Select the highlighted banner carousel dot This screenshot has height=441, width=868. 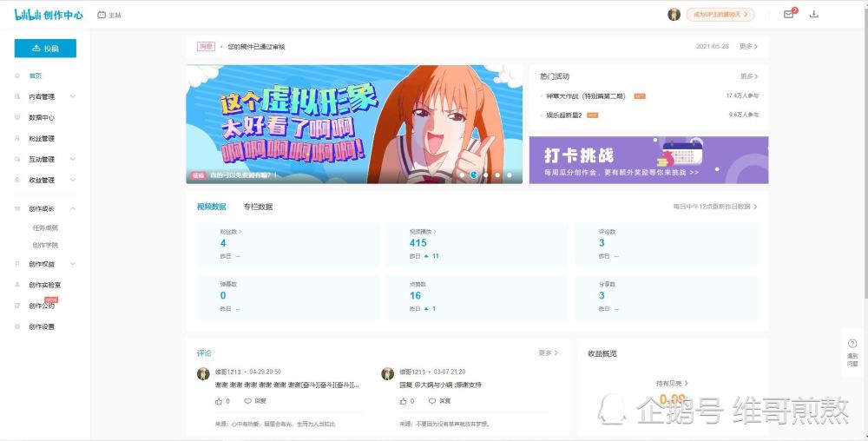[474, 174]
